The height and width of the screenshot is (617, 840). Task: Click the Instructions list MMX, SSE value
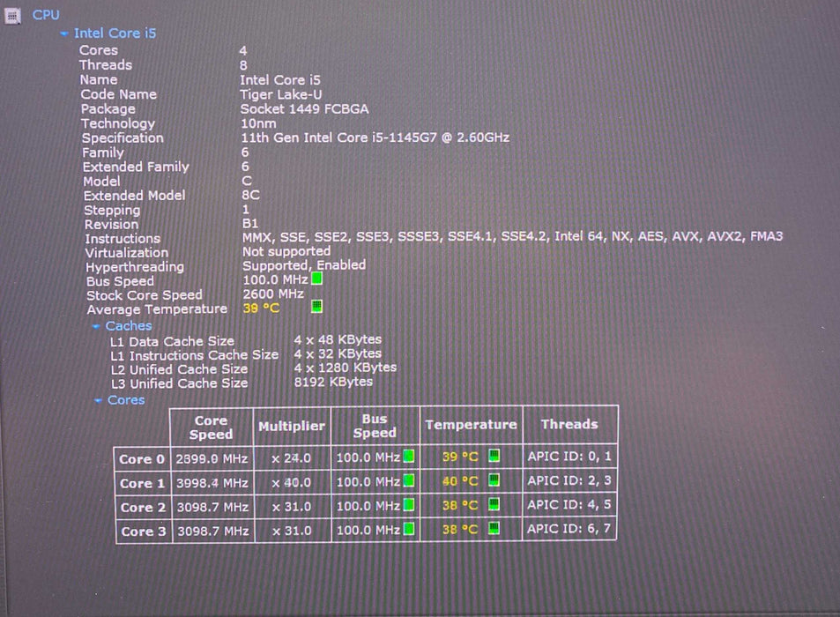(x=513, y=236)
